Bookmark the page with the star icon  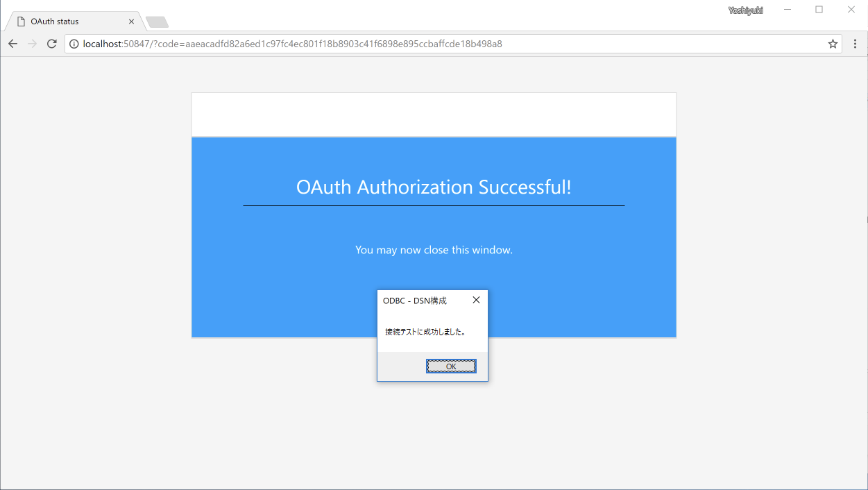pyautogui.click(x=832, y=43)
